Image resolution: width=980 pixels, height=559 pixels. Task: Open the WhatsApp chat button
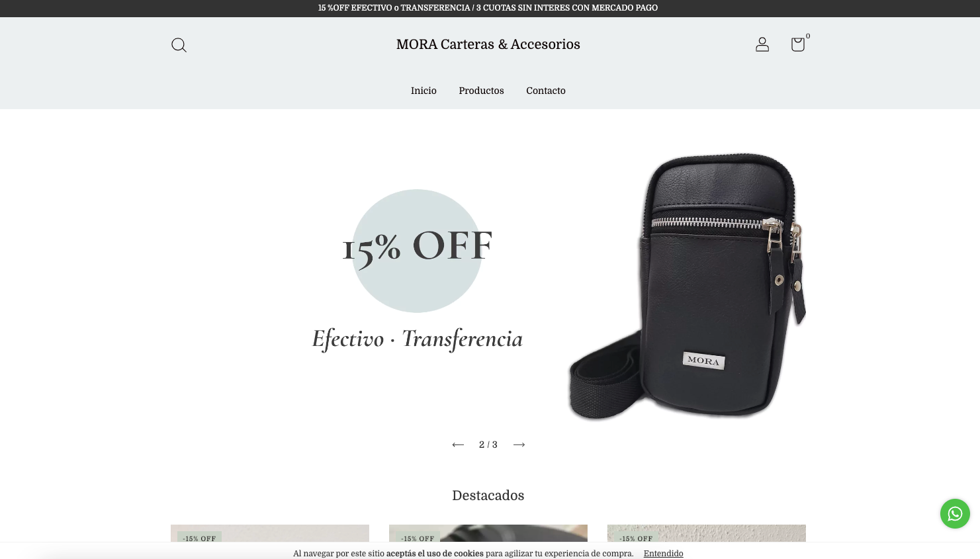point(955,513)
